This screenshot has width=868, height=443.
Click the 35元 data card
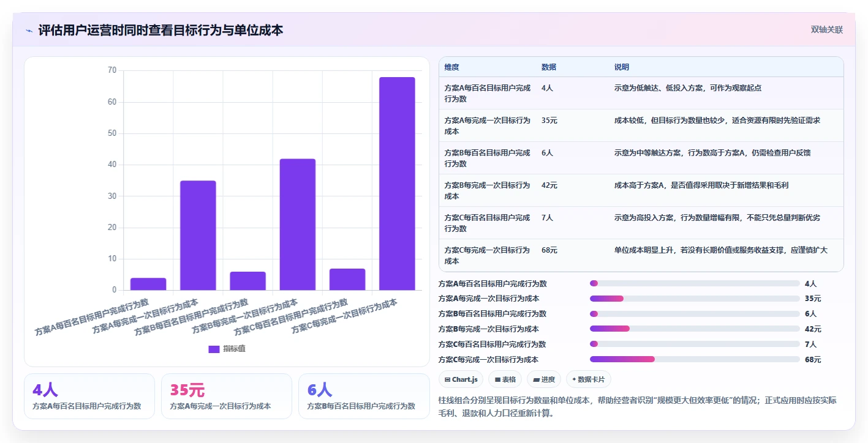(x=227, y=396)
